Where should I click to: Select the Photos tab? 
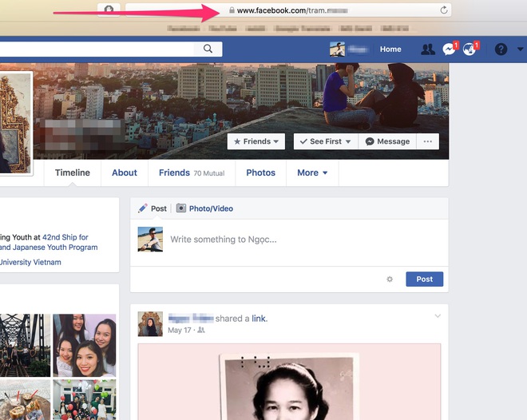tap(261, 172)
